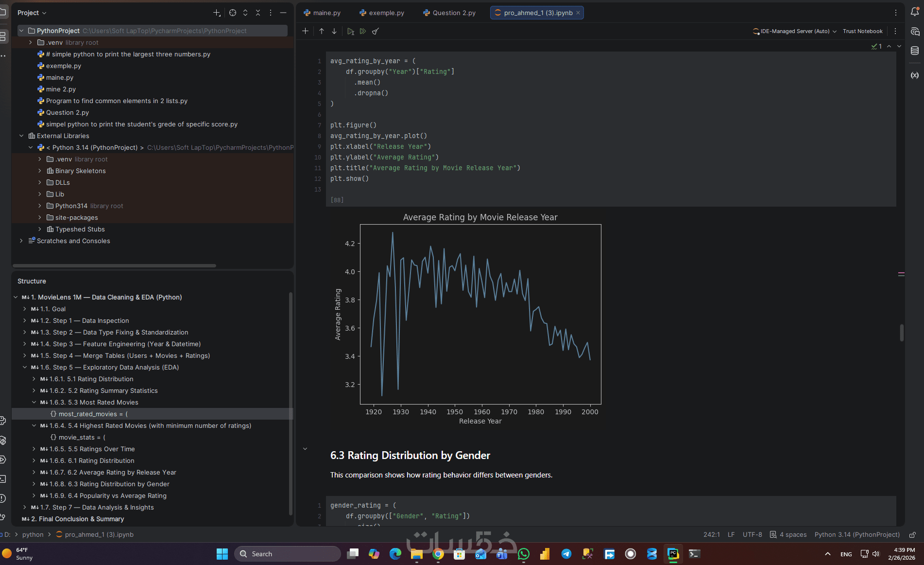
Task: Open the Jupyter Variables tool window
Action: click(915, 75)
